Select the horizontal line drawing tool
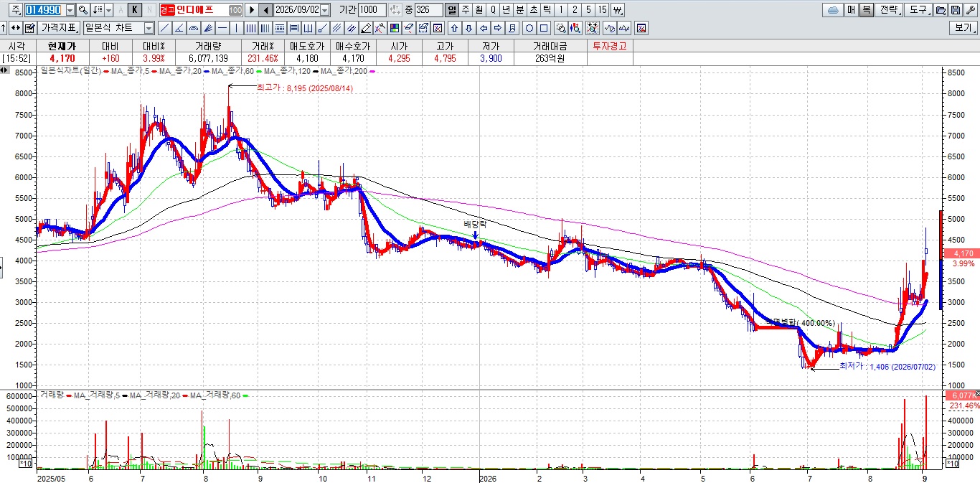This screenshot has height=483, width=980. point(222,28)
